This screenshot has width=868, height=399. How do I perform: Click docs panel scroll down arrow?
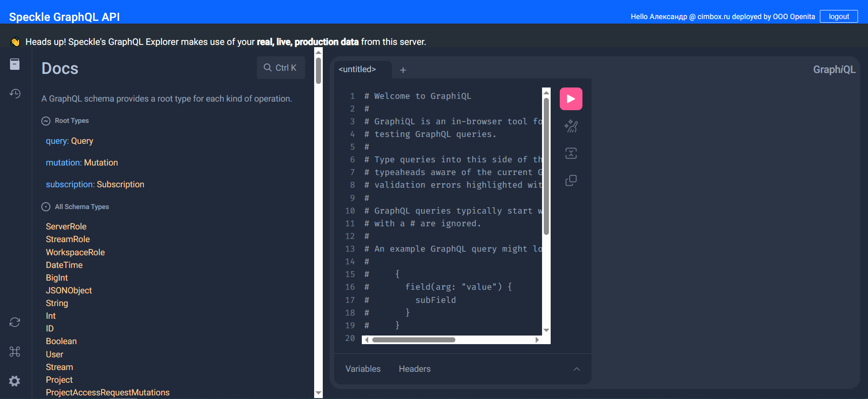[x=318, y=393]
